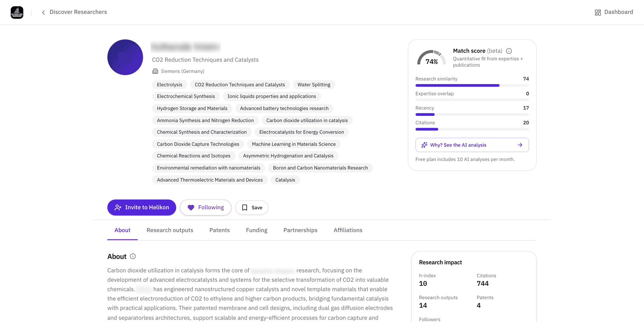
Task: Click the back chevron beside Discover Researchers
Action: pyautogui.click(x=43, y=12)
